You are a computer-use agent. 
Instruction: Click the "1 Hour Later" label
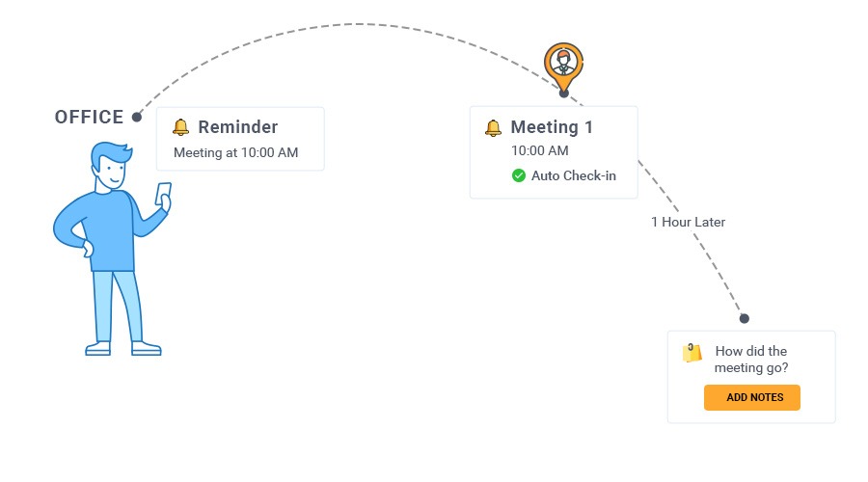click(x=688, y=222)
